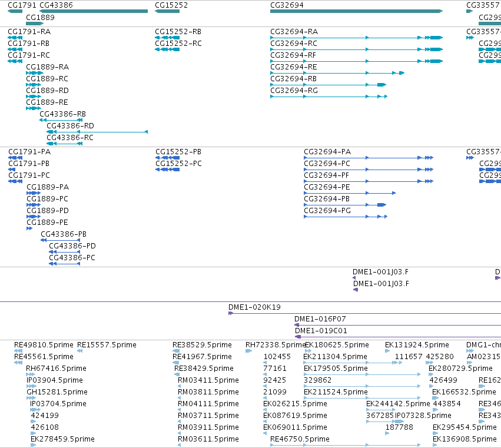Click EST entry 187788

tap(399, 427)
